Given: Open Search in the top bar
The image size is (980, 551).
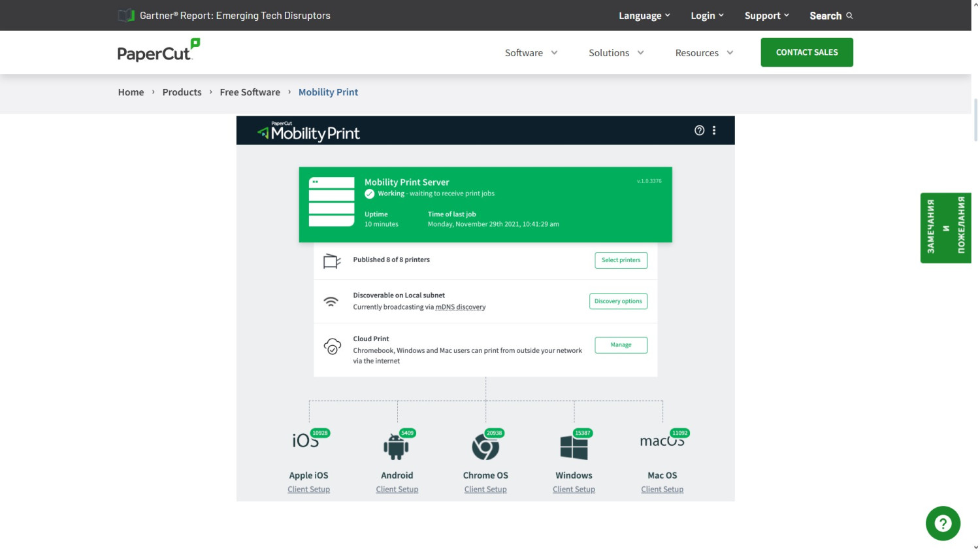Looking at the screenshot, I should (x=830, y=16).
